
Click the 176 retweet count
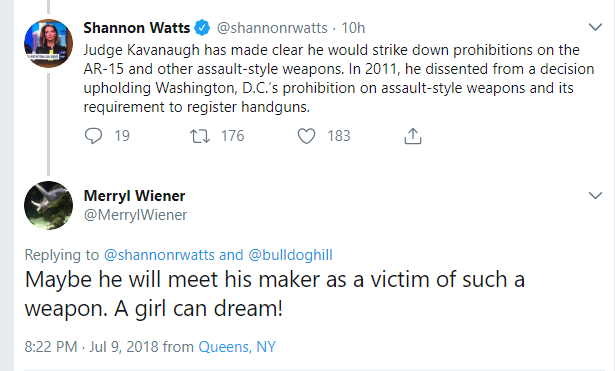click(233, 136)
